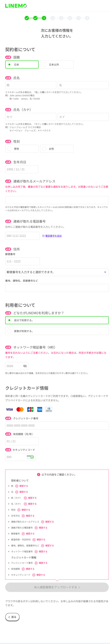This screenshot has height=644, width=110.
Task: Choose 家族が利用する。 option
Action: [x=57, y=331]
